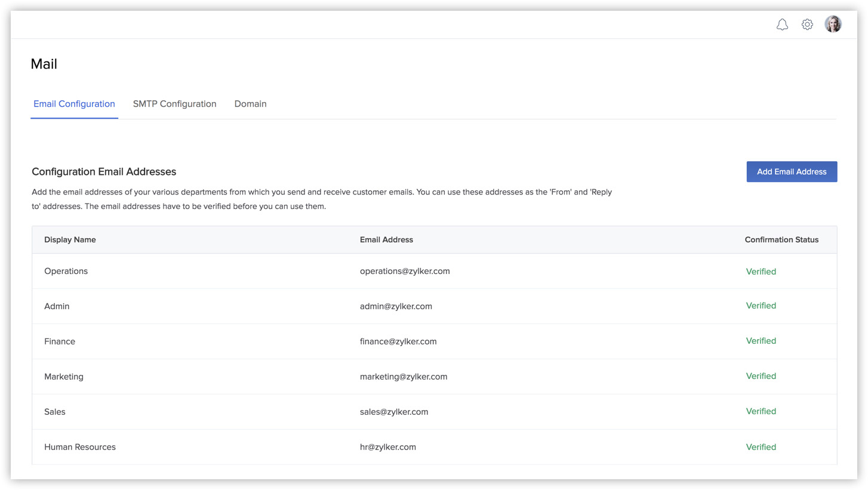Open the notification bell icon
The image size is (868, 490).
tap(782, 24)
